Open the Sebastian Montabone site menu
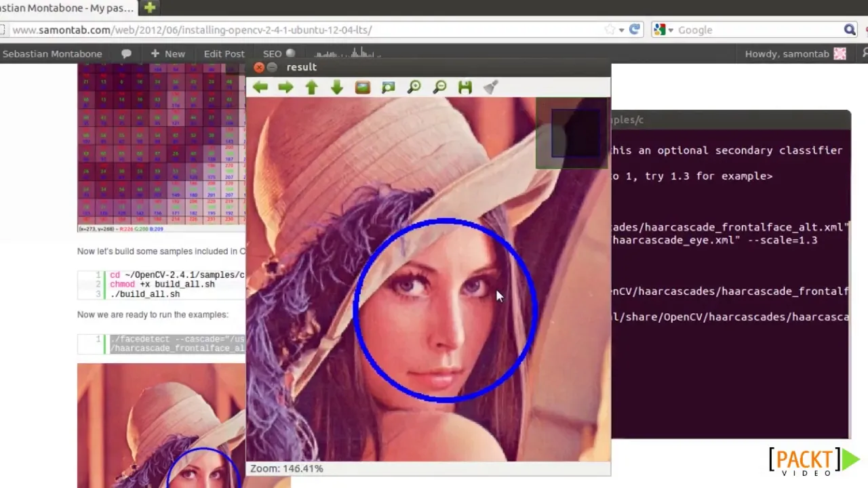This screenshot has width=868, height=488. (x=52, y=54)
